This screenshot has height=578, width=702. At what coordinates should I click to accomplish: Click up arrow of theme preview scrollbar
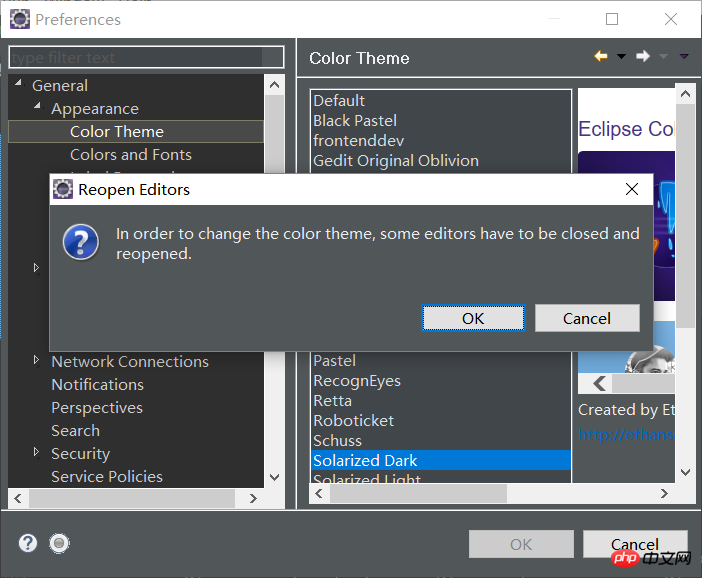pyautogui.click(x=685, y=94)
